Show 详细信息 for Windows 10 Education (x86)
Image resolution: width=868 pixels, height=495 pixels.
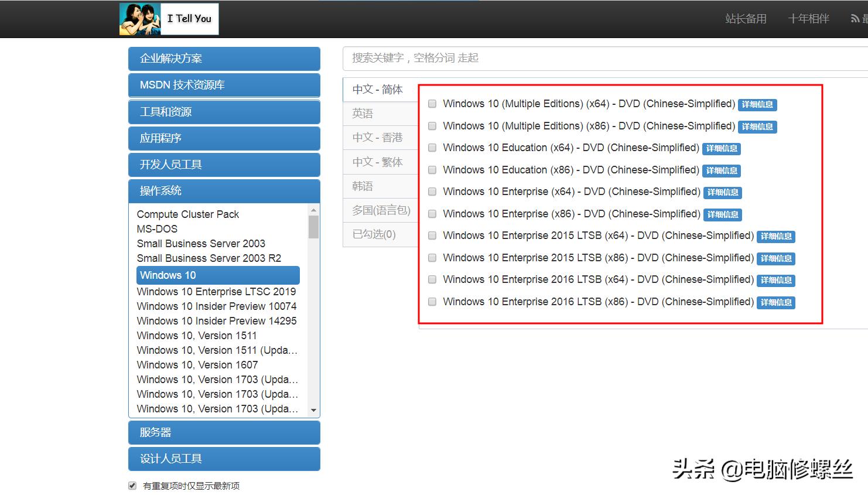coord(722,170)
